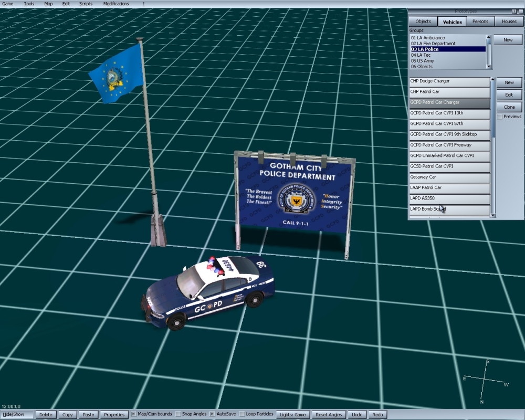Select the blue flag on the pole
525x420 pixels.
115,75
